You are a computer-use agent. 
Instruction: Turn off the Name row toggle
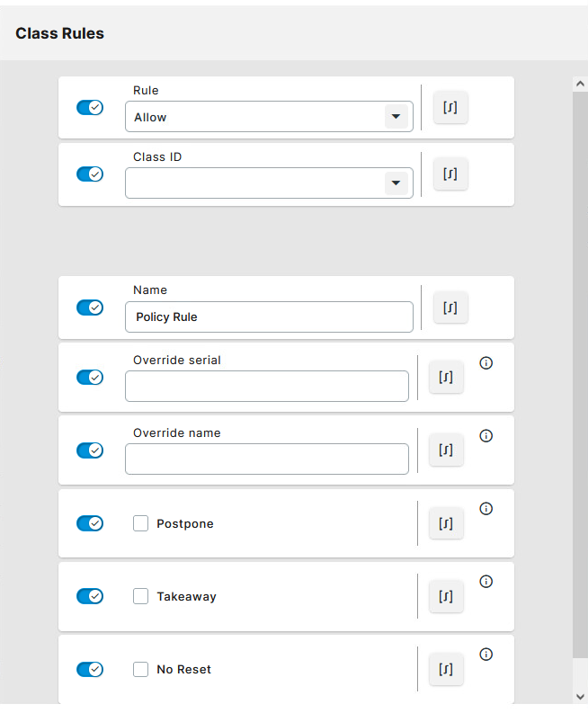coord(90,307)
